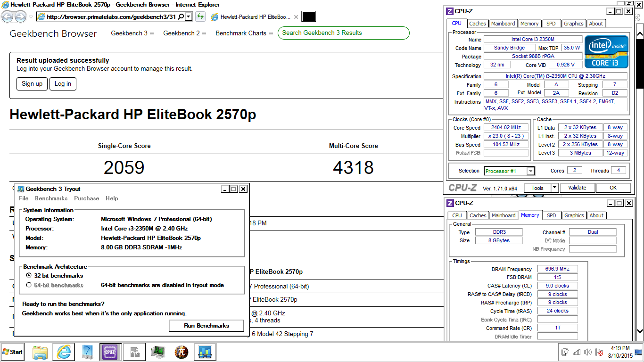Switch to About tab in lower CPU-Z window
Screen dimensions: 644x362
click(x=596, y=215)
